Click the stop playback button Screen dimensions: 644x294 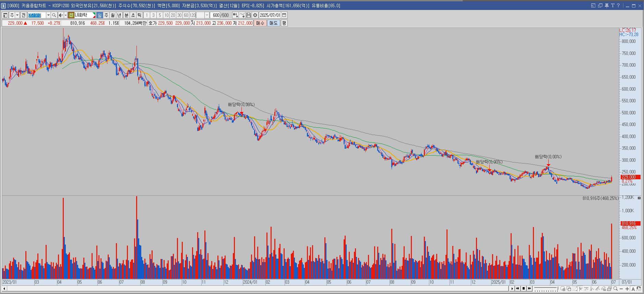(x=524, y=289)
